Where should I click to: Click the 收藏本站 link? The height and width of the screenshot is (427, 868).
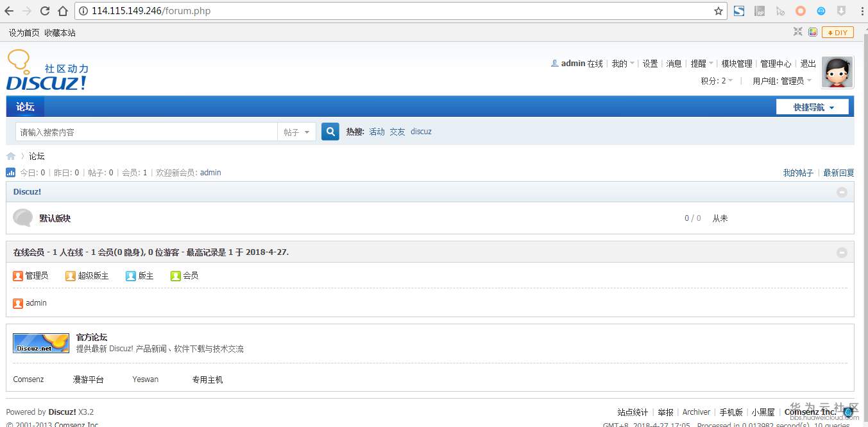pyautogui.click(x=60, y=33)
